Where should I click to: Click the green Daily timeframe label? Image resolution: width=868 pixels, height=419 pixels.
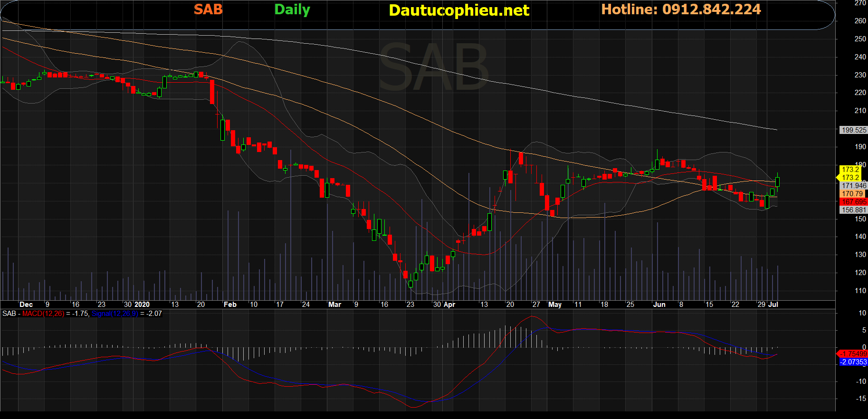292,10
